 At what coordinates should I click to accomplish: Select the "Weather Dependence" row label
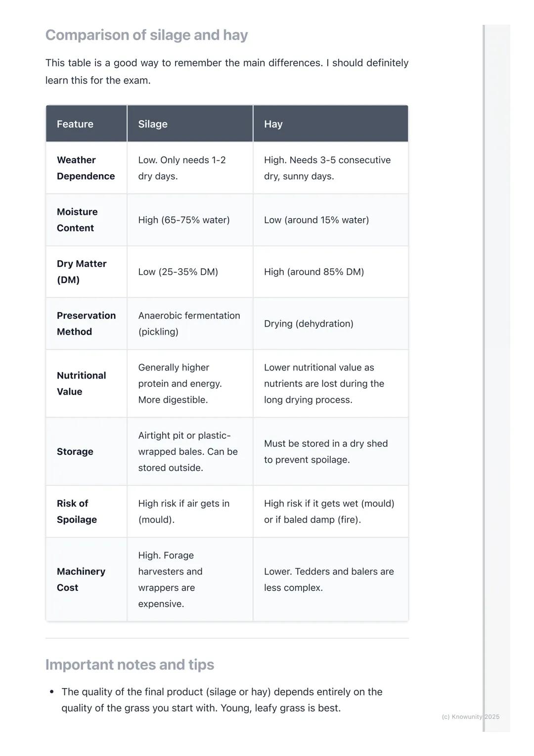[86, 168]
